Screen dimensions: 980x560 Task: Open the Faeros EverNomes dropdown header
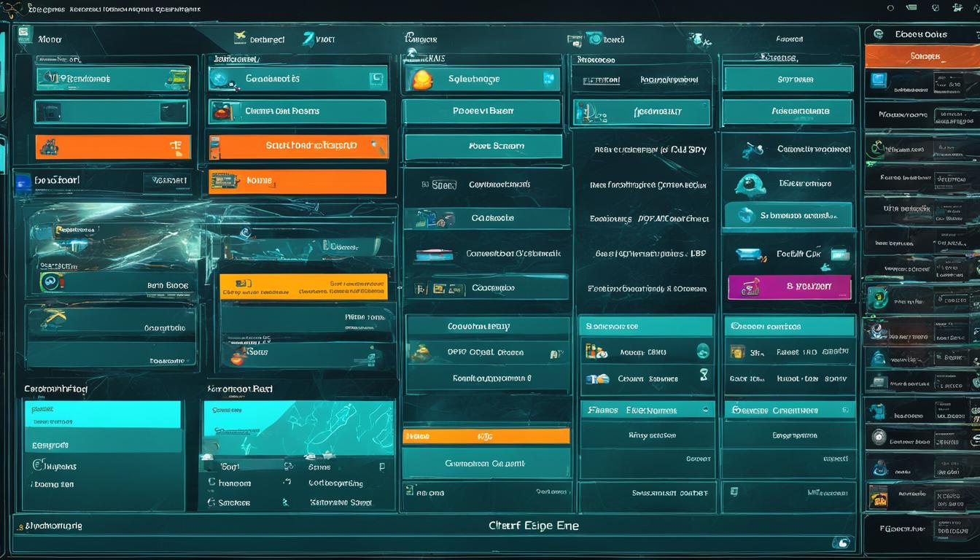[x=645, y=410]
